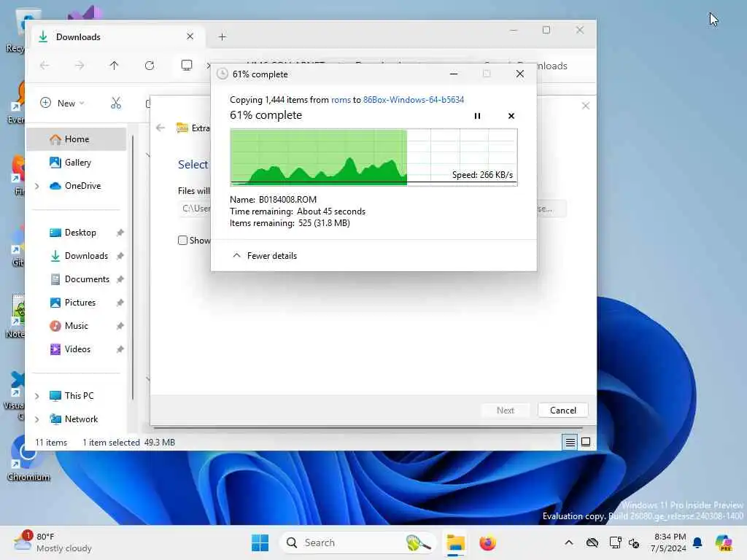Open the pinned Videos folder
The image size is (747, 560).
(x=70, y=349)
